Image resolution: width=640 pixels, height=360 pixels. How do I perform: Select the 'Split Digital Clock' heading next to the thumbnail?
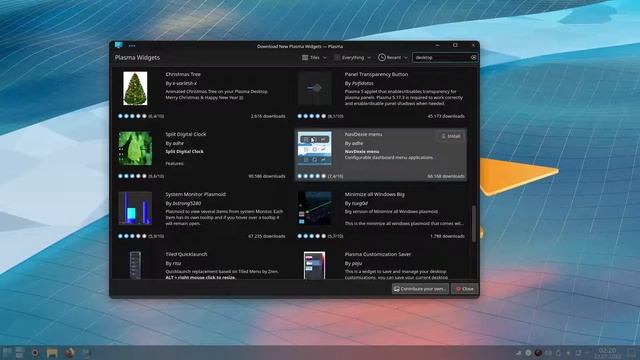click(x=185, y=134)
